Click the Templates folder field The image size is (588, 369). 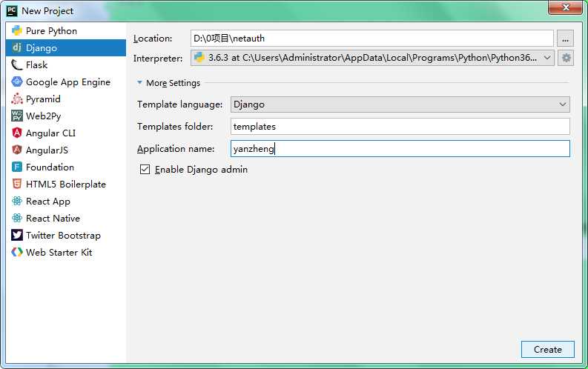click(400, 126)
